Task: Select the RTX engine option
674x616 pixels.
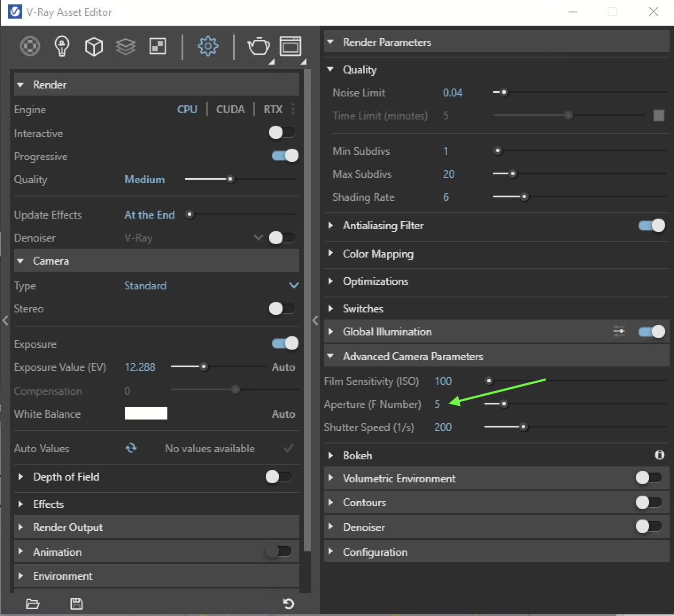Action: pyautogui.click(x=273, y=109)
